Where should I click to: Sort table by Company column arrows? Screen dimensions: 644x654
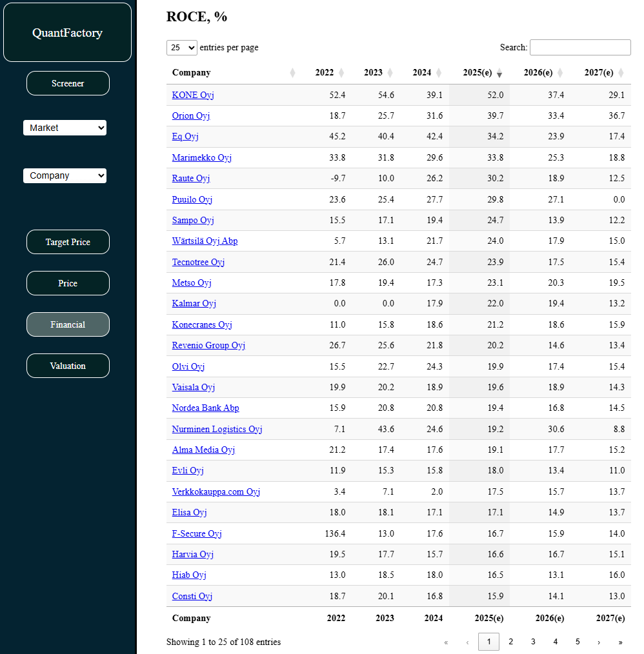click(292, 73)
